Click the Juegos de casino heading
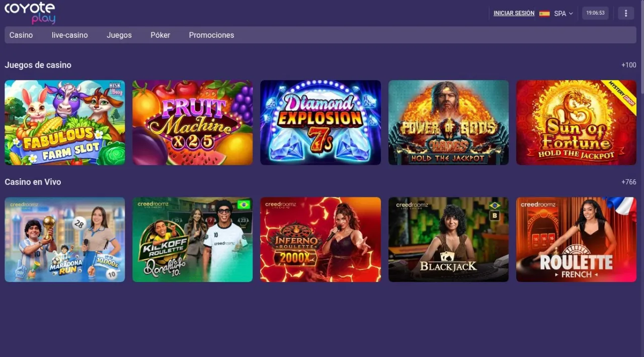Viewport: 644px width, 357px height. tap(38, 65)
